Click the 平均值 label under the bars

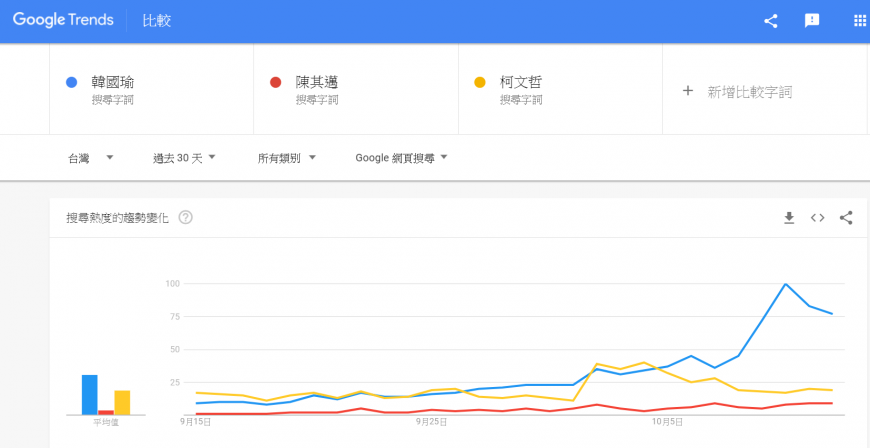(105, 423)
